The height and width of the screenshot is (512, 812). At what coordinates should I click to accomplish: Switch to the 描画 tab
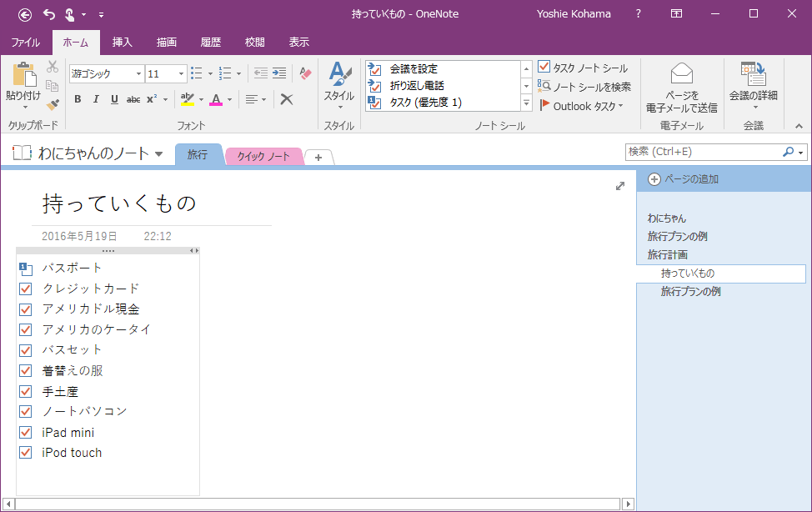(x=166, y=42)
